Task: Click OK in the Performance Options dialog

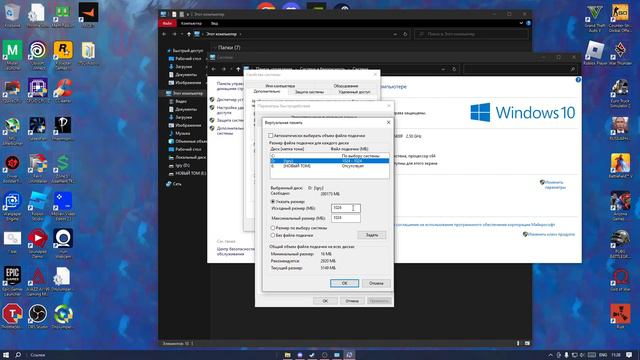Action: pos(325,301)
